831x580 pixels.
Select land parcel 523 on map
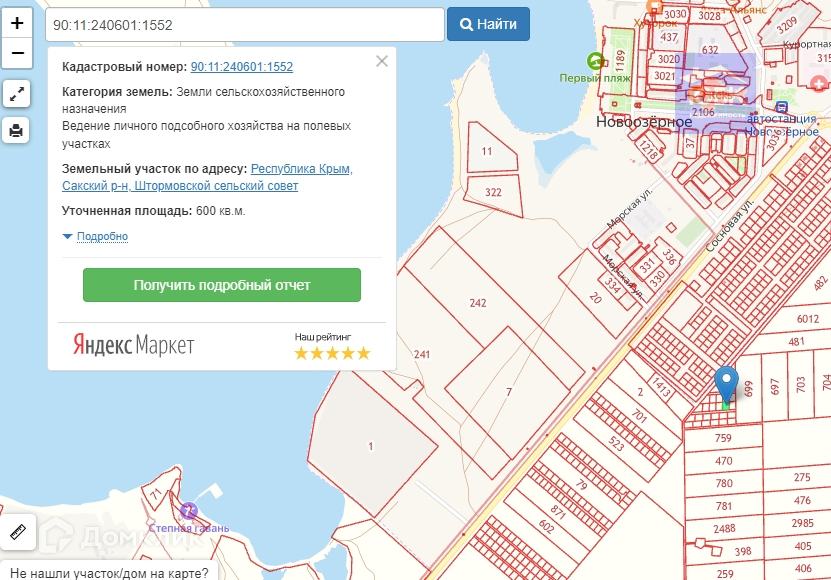click(616, 443)
